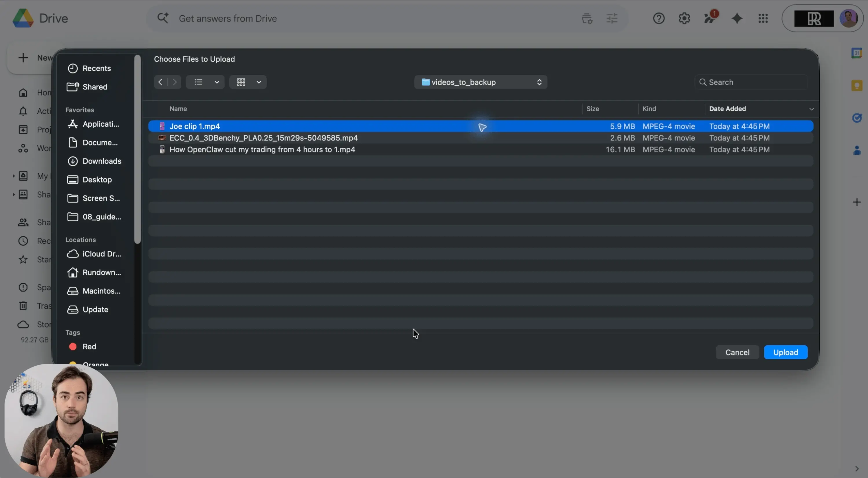Click the back navigation arrow in file dialog
The image size is (868, 478).
click(x=160, y=82)
